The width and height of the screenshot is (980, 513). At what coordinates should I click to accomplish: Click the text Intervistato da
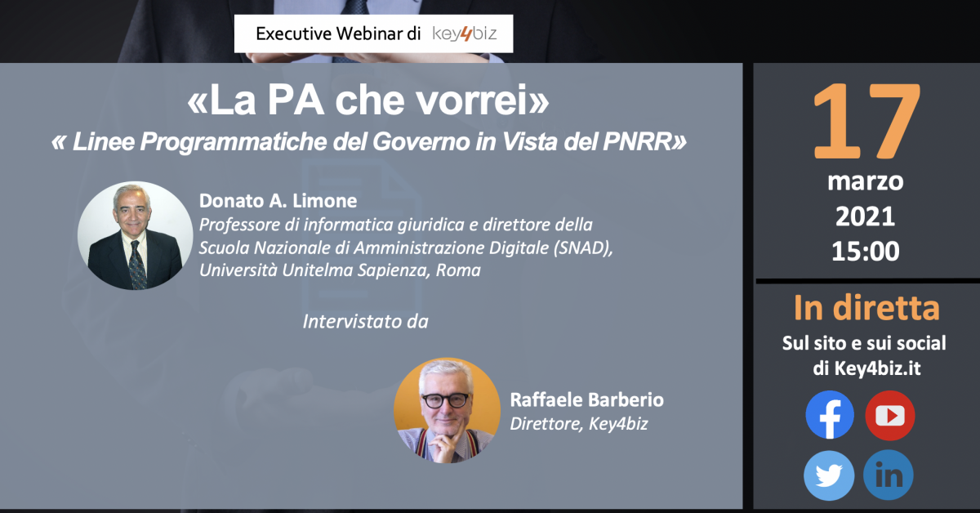pos(365,322)
